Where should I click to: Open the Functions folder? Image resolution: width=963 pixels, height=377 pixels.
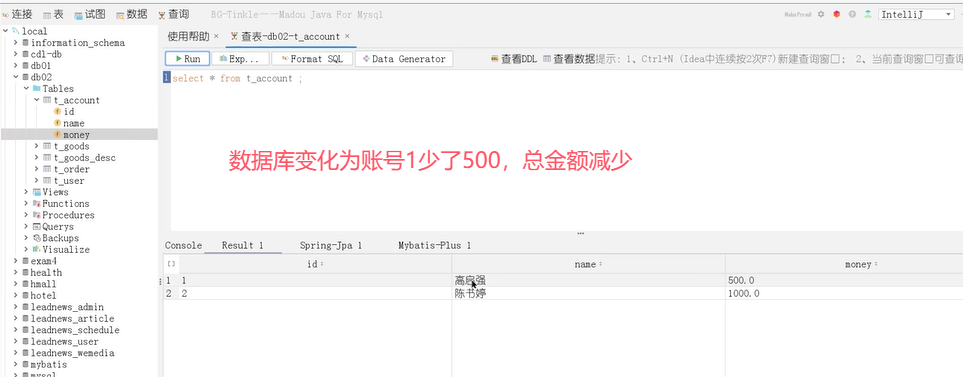click(x=65, y=204)
